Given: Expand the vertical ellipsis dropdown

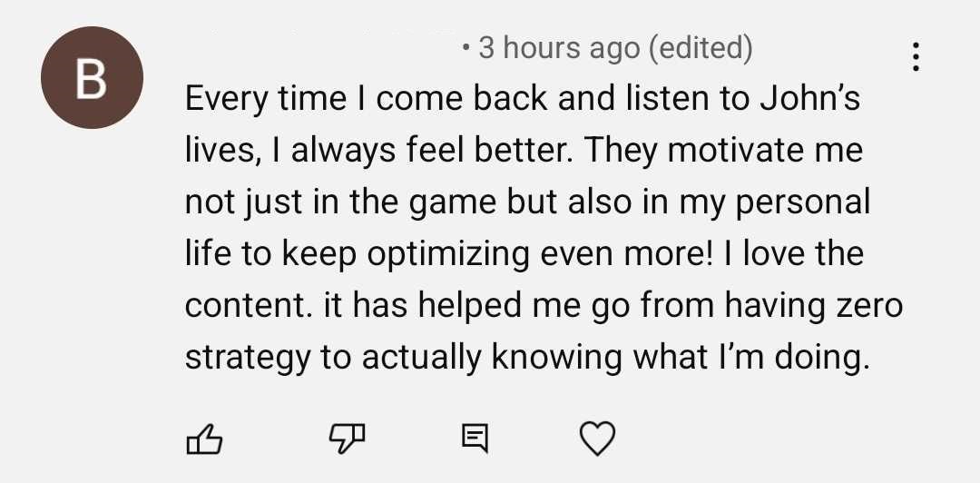Looking at the screenshot, I should pos(916,57).
